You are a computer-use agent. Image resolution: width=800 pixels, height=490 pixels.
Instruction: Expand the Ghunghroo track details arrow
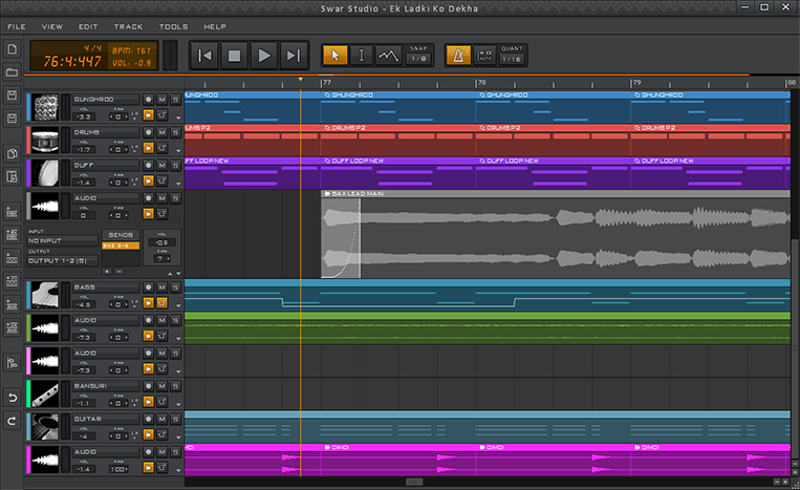click(178, 118)
